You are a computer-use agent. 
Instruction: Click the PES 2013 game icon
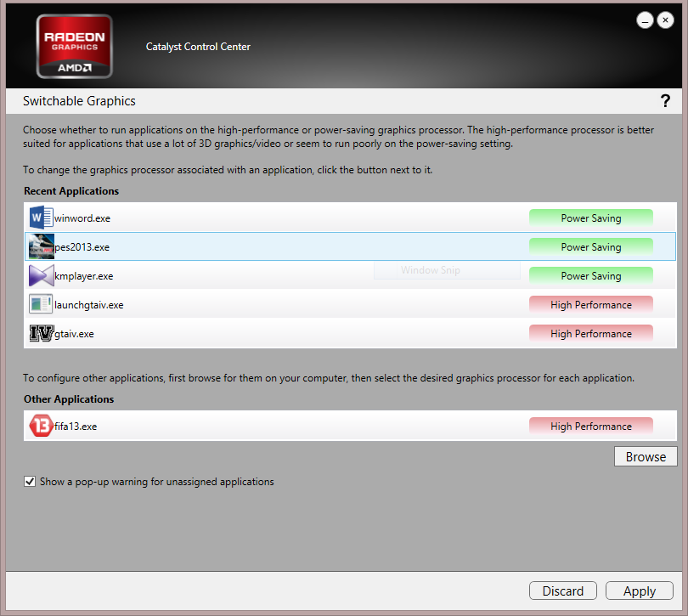(x=41, y=247)
